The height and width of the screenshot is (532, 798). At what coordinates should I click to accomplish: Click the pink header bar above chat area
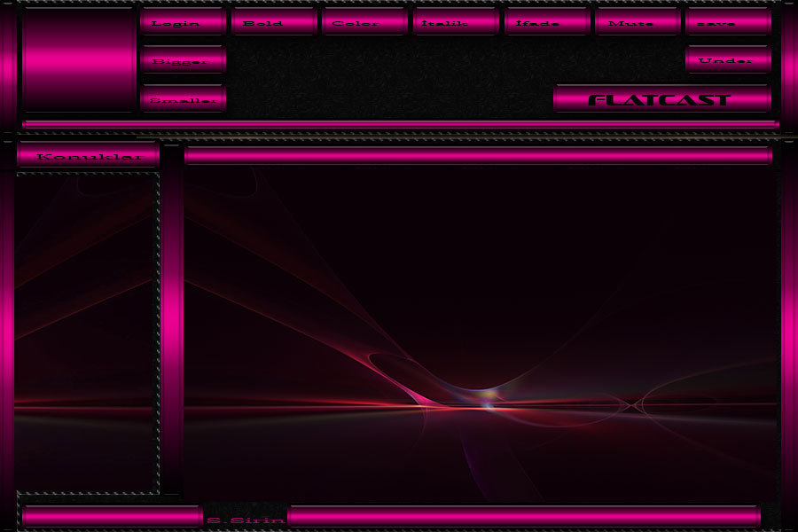click(478, 156)
